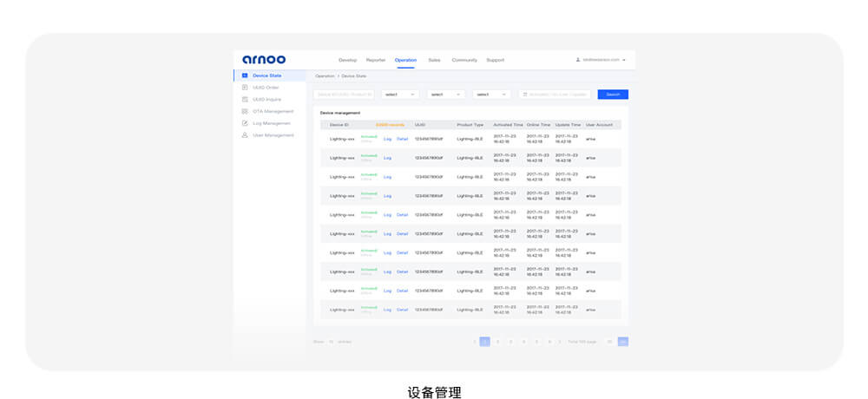Image resolution: width=868 pixels, height=399 pixels.
Task: Open the third select dropdown filter
Action: point(492,95)
